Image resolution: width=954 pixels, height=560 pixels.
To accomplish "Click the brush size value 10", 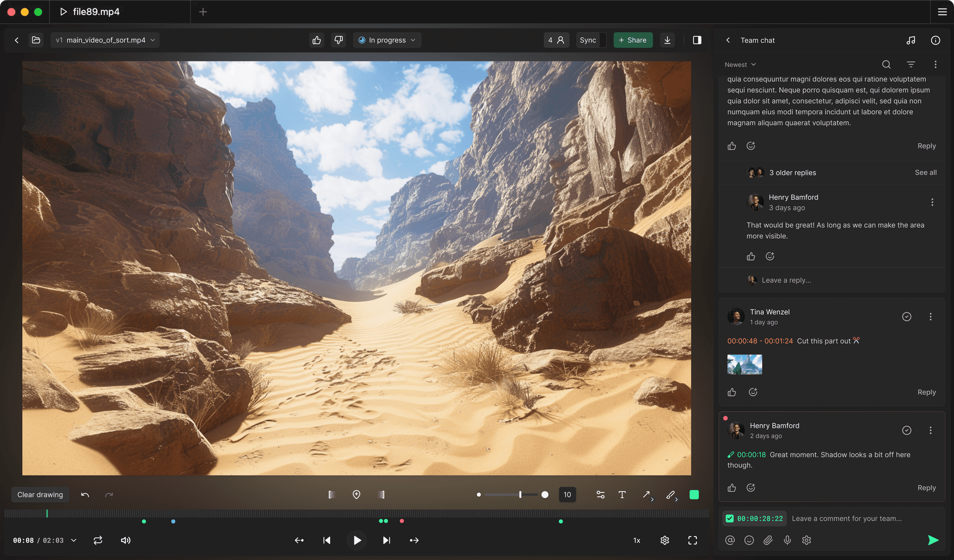I will tap(567, 495).
